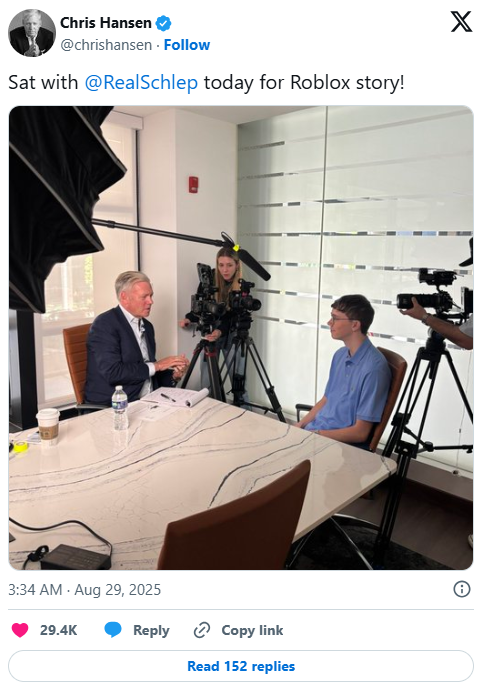Follow the @chrishansen account

187,45
